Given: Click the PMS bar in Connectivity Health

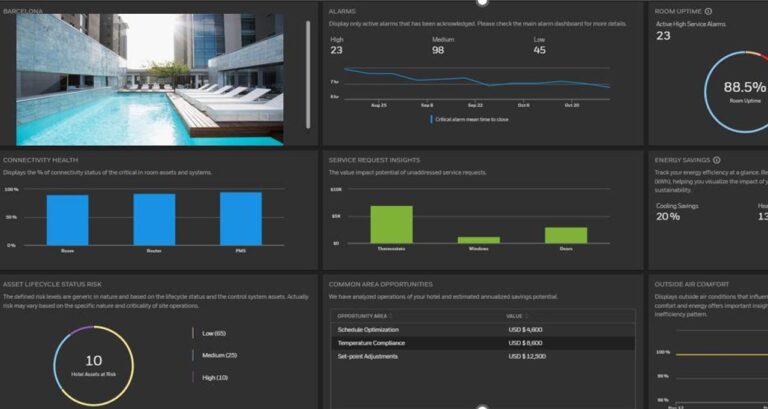Looking at the screenshot, I should pos(241,218).
